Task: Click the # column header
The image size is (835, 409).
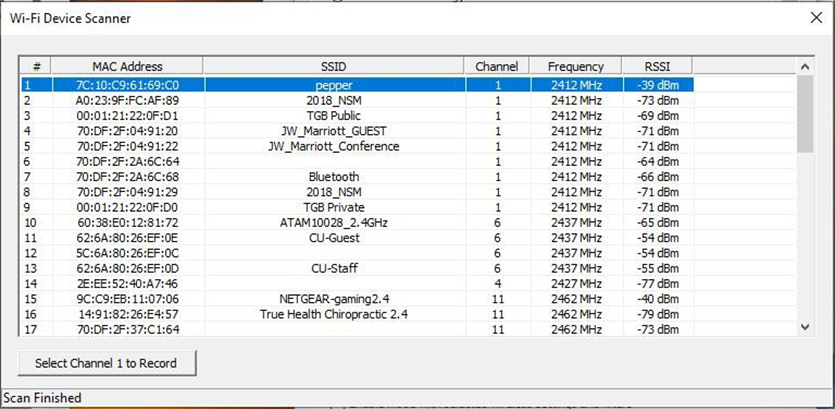Action: (36, 67)
